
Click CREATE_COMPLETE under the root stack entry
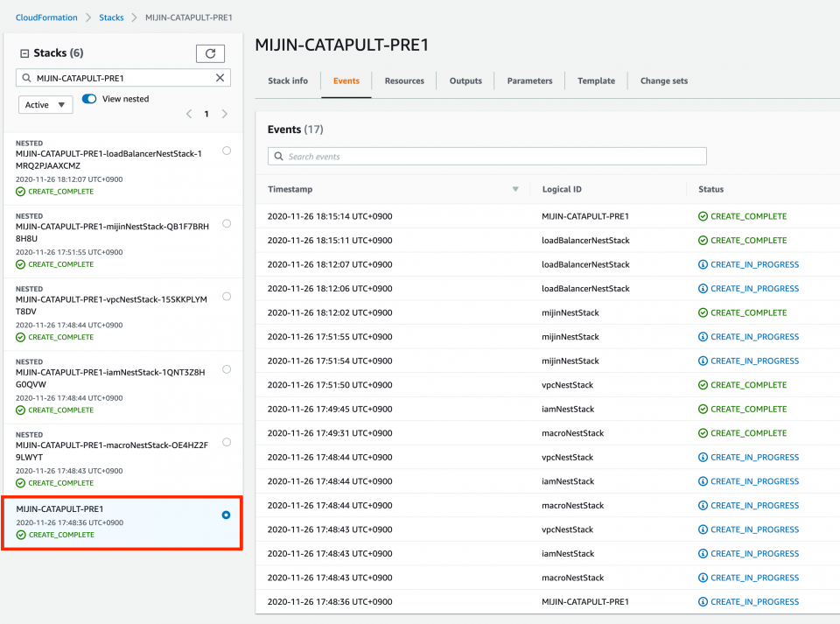55,535
